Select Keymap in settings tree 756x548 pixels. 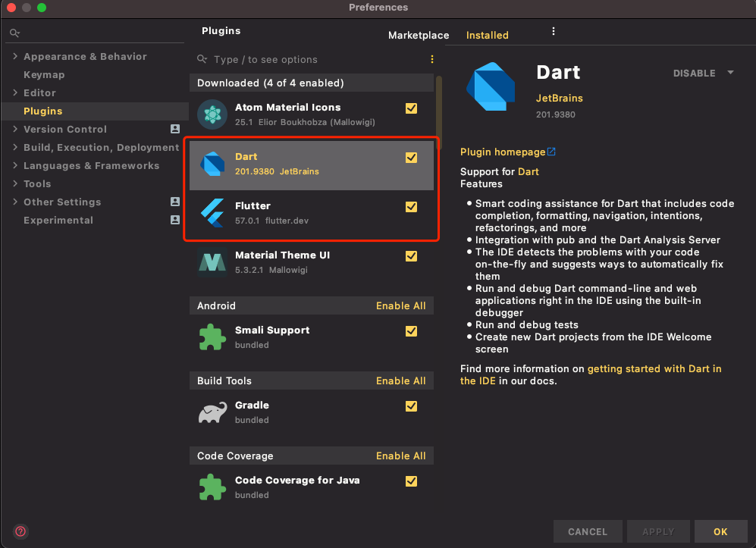click(x=44, y=75)
